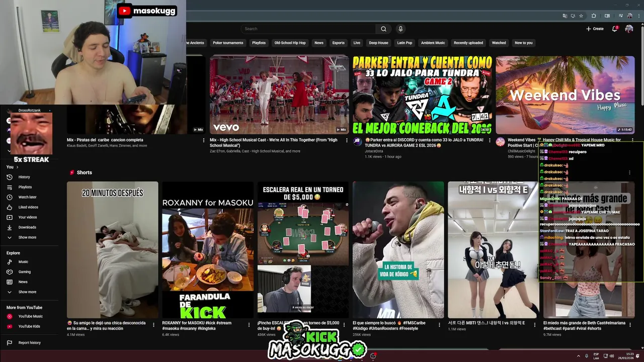Image resolution: width=644 pixels, height=362 pixels.
Task: Start voice search with microphone icon
Action: tap(400, 29)
